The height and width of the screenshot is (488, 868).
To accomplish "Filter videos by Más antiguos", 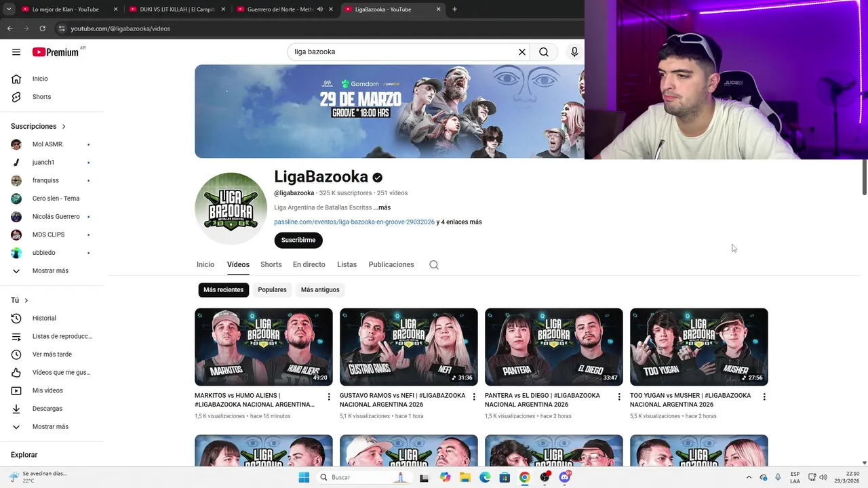I will click(320, 290).
